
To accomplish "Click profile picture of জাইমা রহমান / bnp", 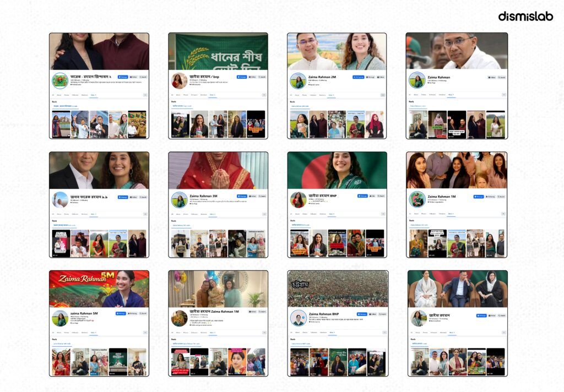I will (179, 81).
